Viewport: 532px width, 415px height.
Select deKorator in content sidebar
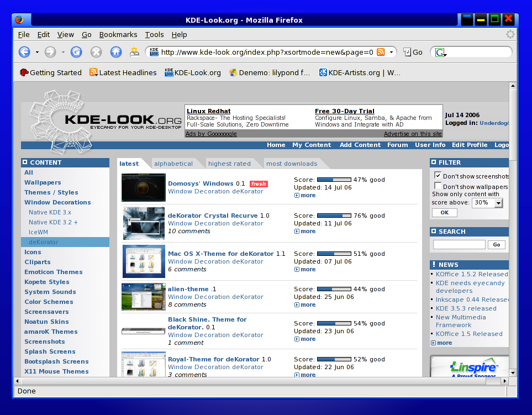(65, 242)
